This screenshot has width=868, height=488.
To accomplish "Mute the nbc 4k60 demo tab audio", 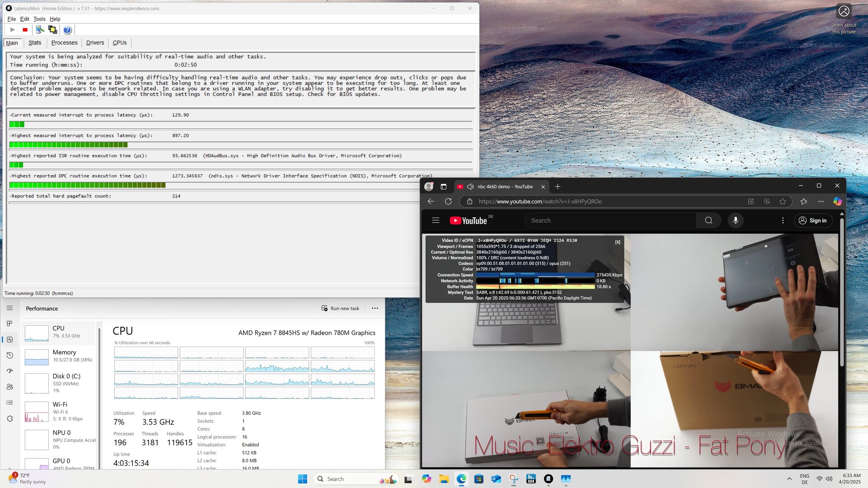I will point(470,187).
